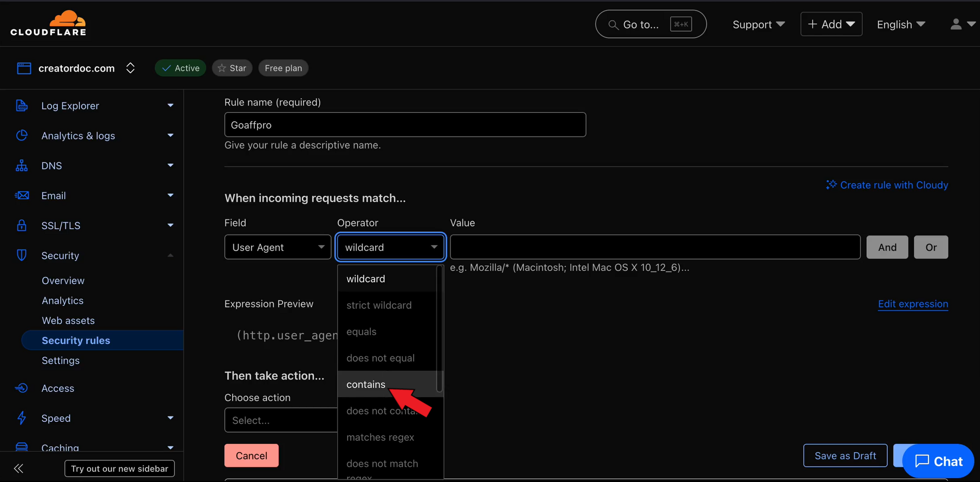Open the Field dropdown showing User Agent
This screenshot has height=482, width=980.
click(278, 247)
